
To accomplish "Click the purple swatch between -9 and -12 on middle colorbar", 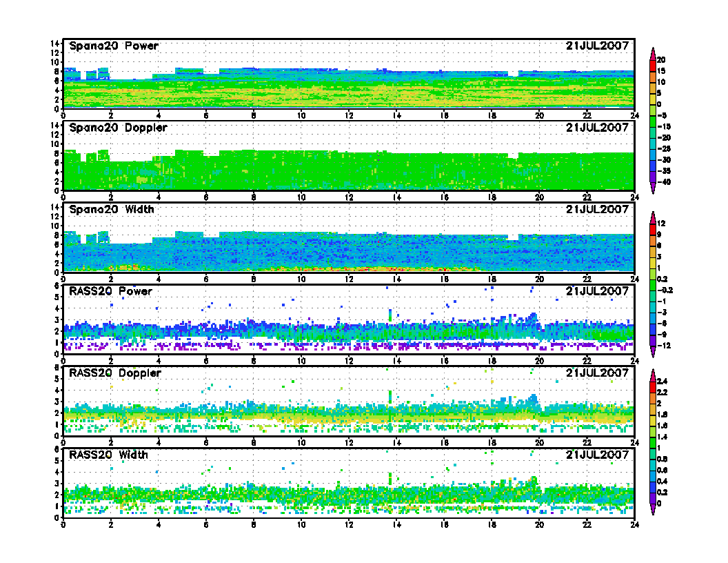I will 653,341.
